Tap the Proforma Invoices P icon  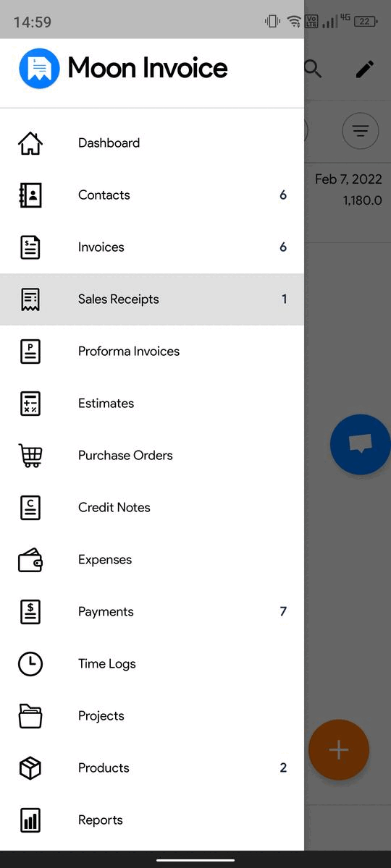pos(30,352)
